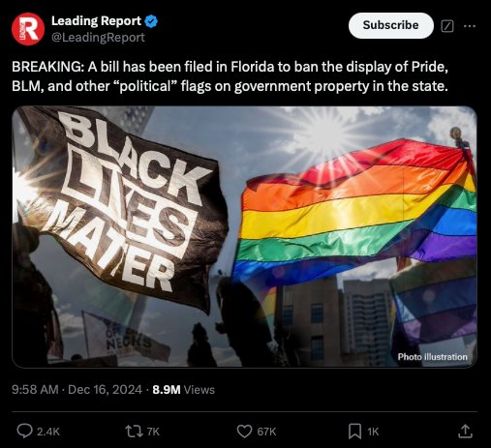Click the 1K bookmarks count
The image size is (491, 448).
tap(373, 432)
